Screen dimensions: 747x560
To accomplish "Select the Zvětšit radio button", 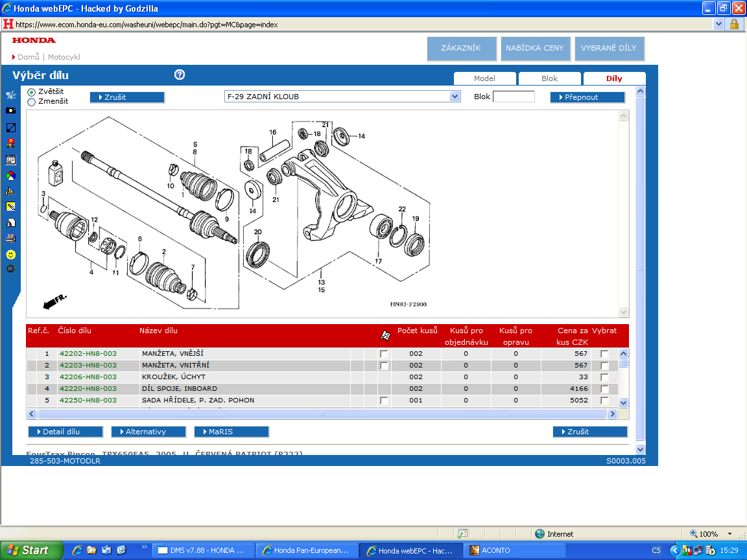I will (x=31, y=92).
